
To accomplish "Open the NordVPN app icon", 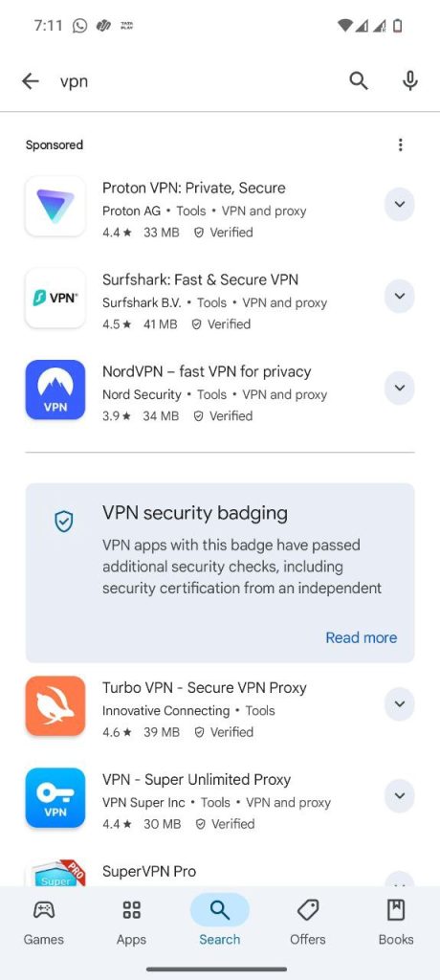I will pos(55,390).
